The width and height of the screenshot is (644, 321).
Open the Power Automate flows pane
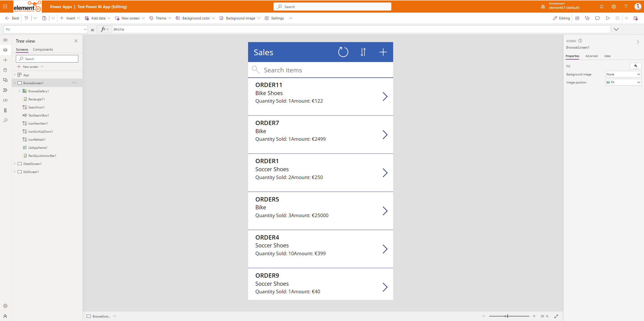5,90
